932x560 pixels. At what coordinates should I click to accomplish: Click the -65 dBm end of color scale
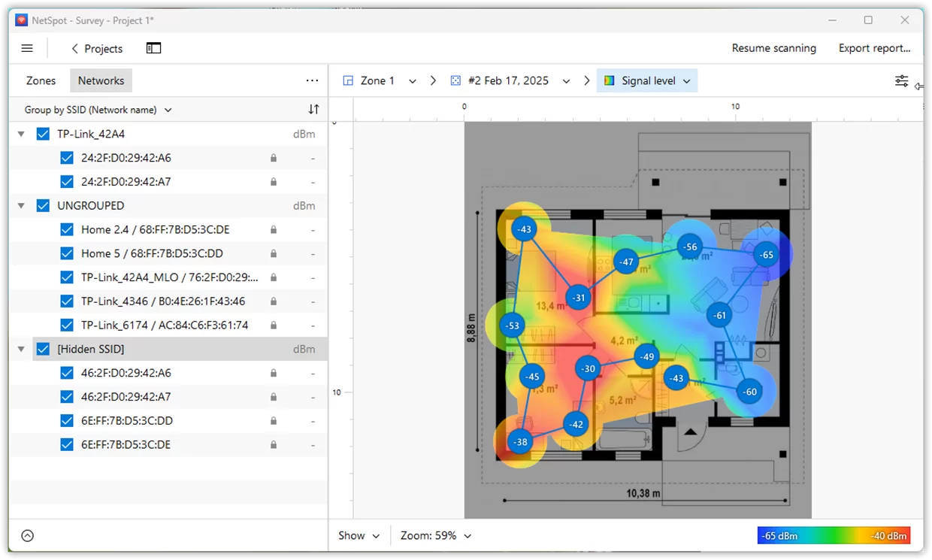(x=780, y=536)
